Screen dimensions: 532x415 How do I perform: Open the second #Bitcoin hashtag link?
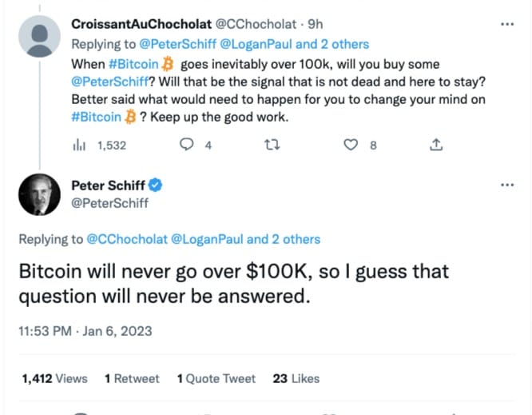[96, 118]
